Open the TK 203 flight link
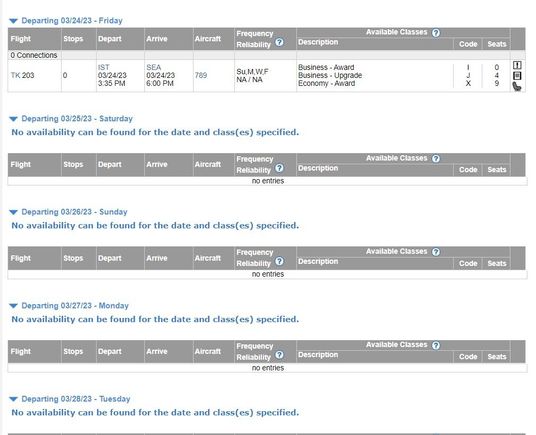536x435 pixels. (x=22, y=75)
